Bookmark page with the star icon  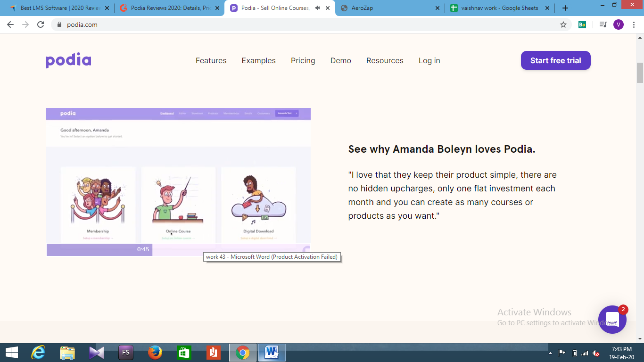click(x=563, y=25)
